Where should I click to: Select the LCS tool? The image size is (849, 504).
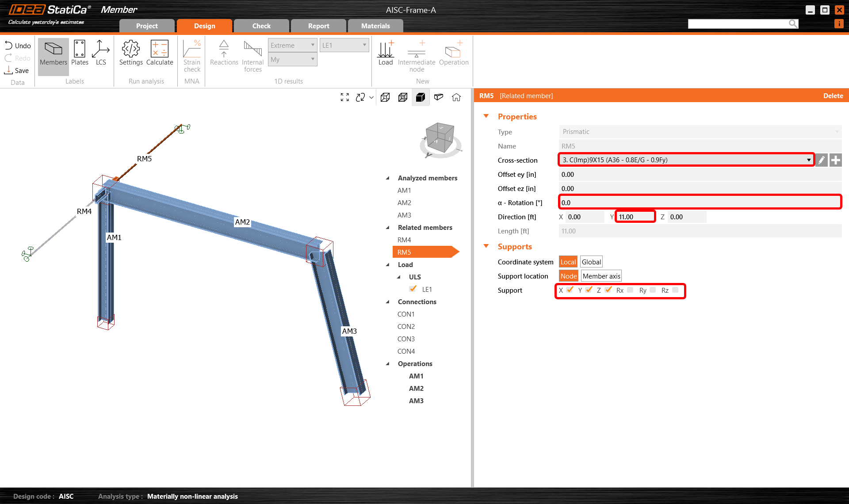(x=101, y=54)
